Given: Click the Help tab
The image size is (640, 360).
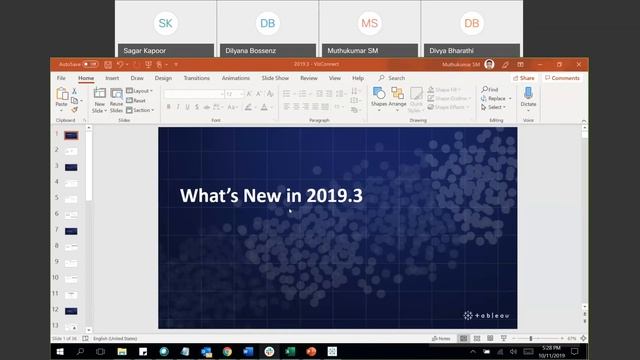Looking at the screenshot, I should (x=358, y=78).
